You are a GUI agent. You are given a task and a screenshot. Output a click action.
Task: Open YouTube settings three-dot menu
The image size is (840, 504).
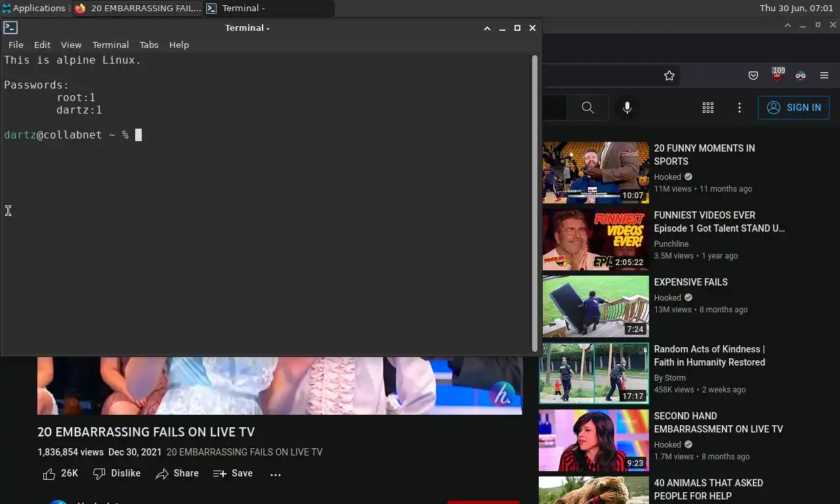[x=740, y=108]
